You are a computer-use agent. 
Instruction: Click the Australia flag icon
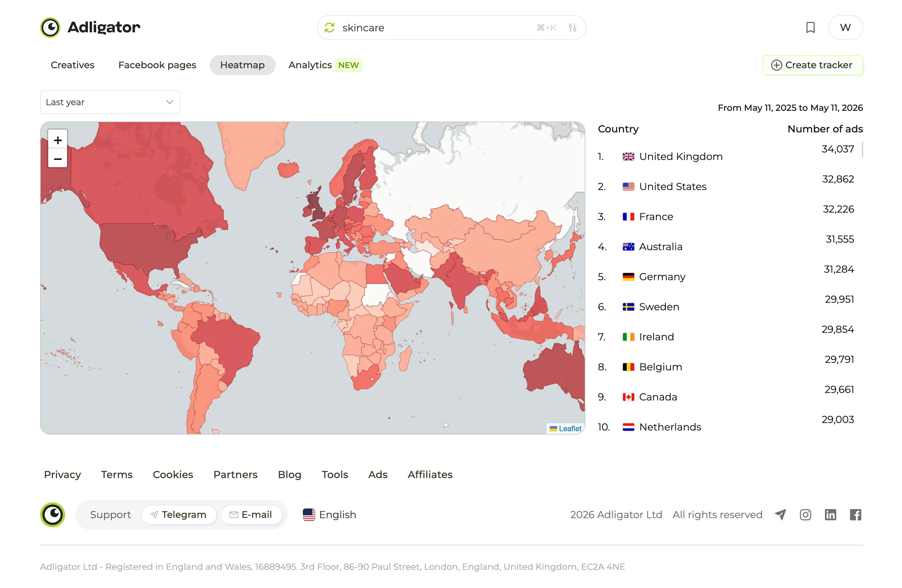(x=628, y=247)
